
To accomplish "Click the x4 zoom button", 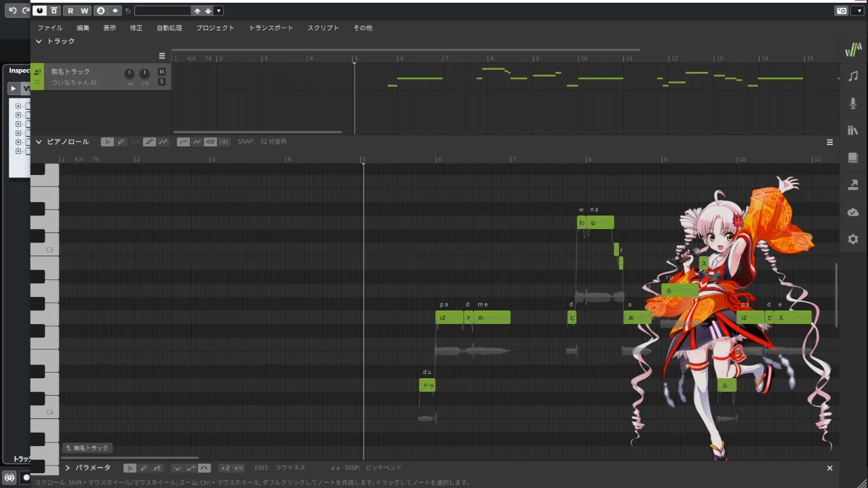I will click(238, 468).
